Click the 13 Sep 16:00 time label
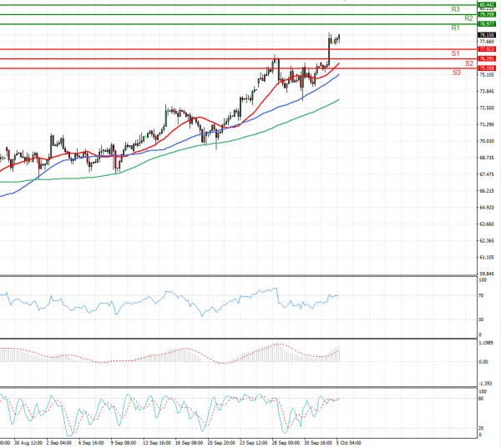501x448 pixels. (x=157, y=443)
